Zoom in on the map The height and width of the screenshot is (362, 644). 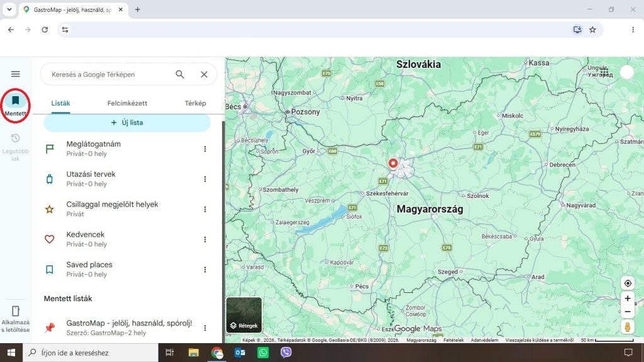628,299
